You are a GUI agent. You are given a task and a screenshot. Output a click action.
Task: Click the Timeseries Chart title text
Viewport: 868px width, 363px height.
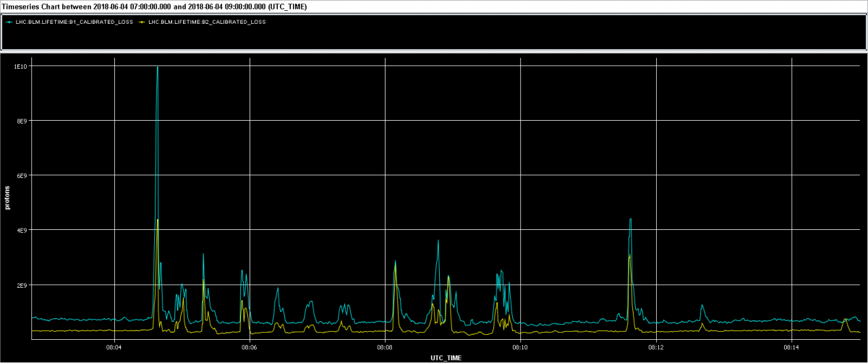click(x=154, y=6)
